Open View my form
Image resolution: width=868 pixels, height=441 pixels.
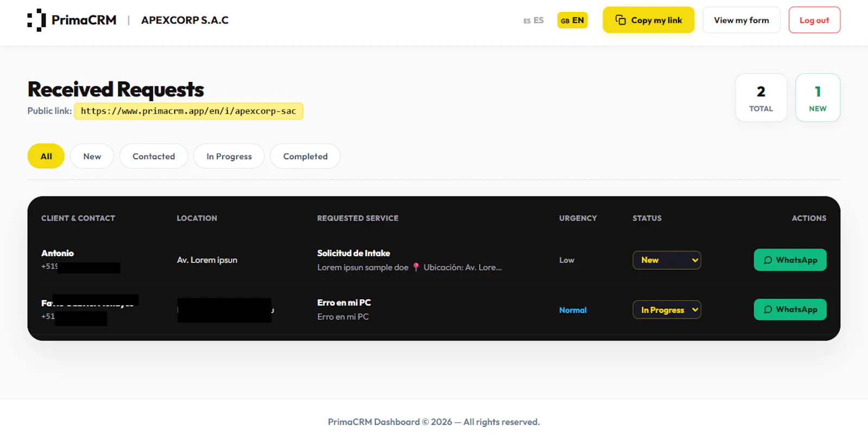[x=742, y=20]
